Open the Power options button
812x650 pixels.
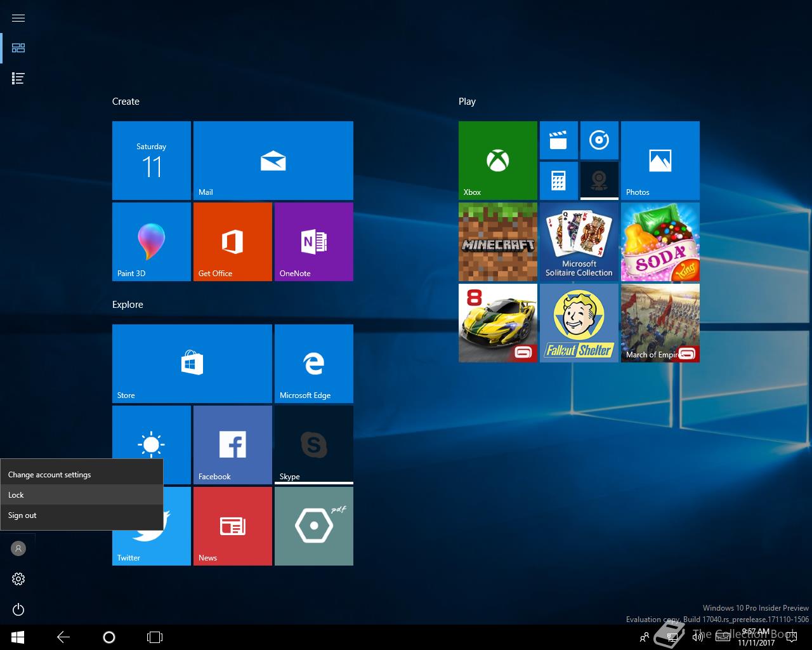(18, 609)
